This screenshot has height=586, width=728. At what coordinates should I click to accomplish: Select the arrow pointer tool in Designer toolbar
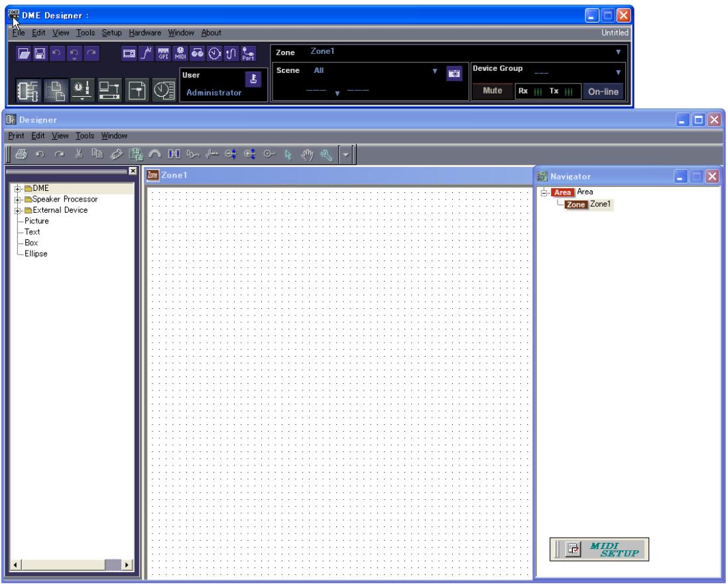288,154
